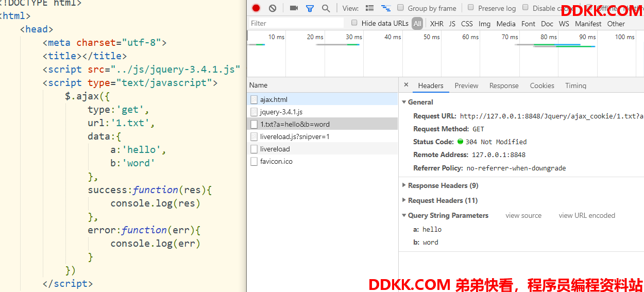Click url:'1.txt' line in code
Image resolution: width=644 pixels, height=292 pixels.
pos(121,123)
